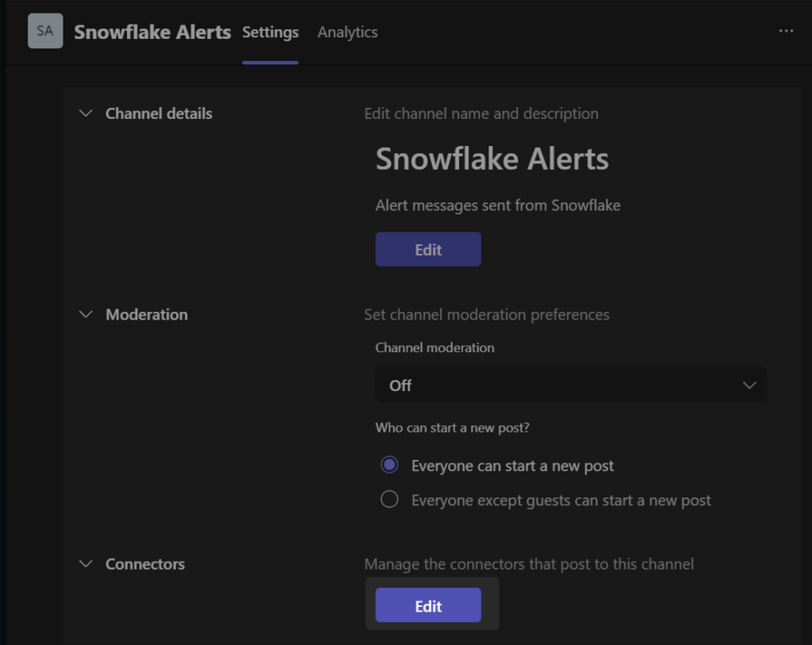Screen dimensions: 812x645
Task: Open the Channel moderation dropdown
Action: coord(570,385)
